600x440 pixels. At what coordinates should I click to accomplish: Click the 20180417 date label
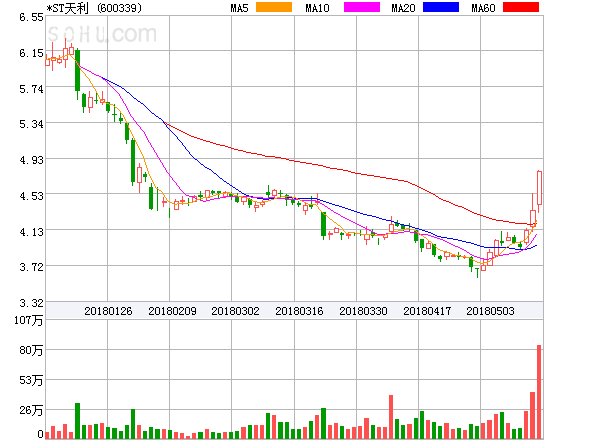[x=427, y=311]
